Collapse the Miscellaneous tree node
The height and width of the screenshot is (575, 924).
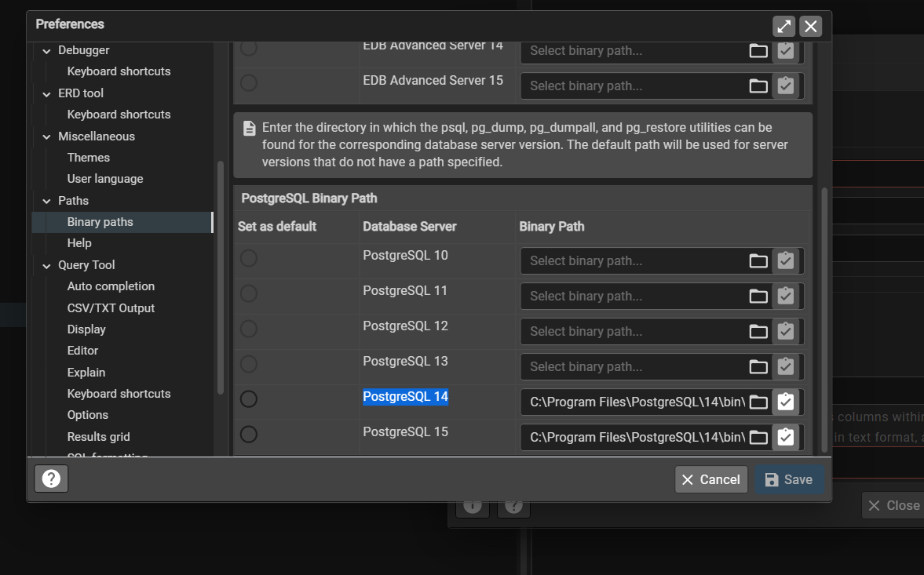point(46,137)
